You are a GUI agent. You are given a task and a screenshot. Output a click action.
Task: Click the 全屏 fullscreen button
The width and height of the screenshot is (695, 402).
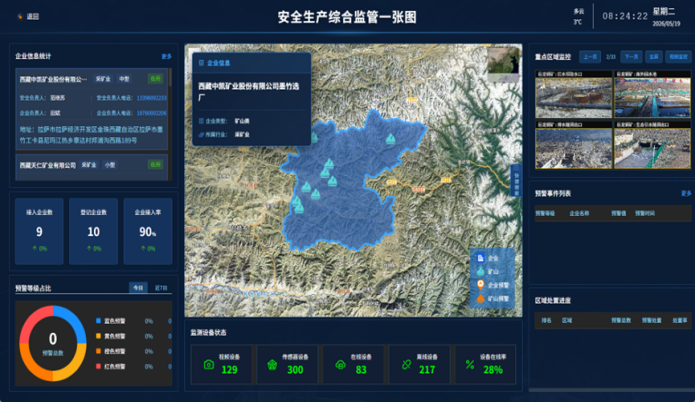coord(654,57)
